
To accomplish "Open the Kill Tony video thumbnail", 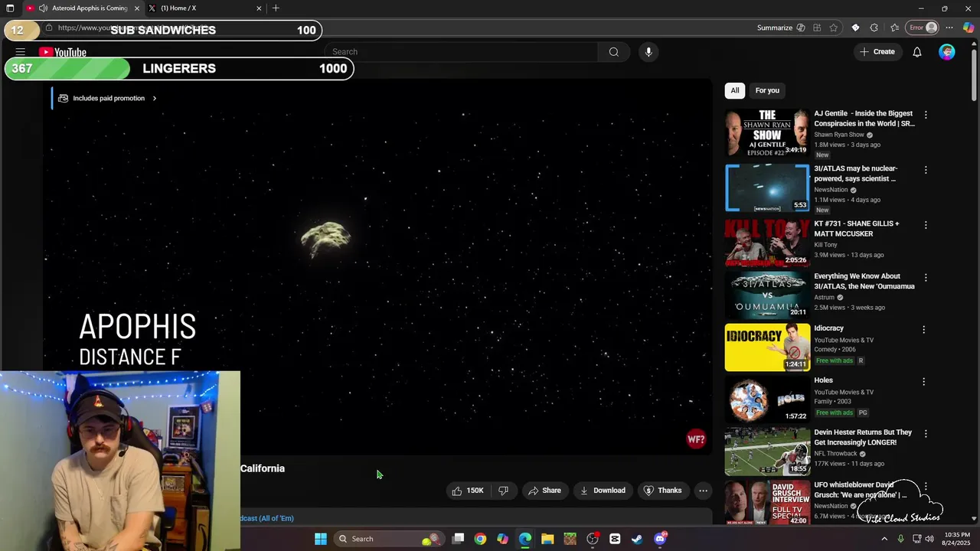I will pyautogui.click(x=767, y=243).
